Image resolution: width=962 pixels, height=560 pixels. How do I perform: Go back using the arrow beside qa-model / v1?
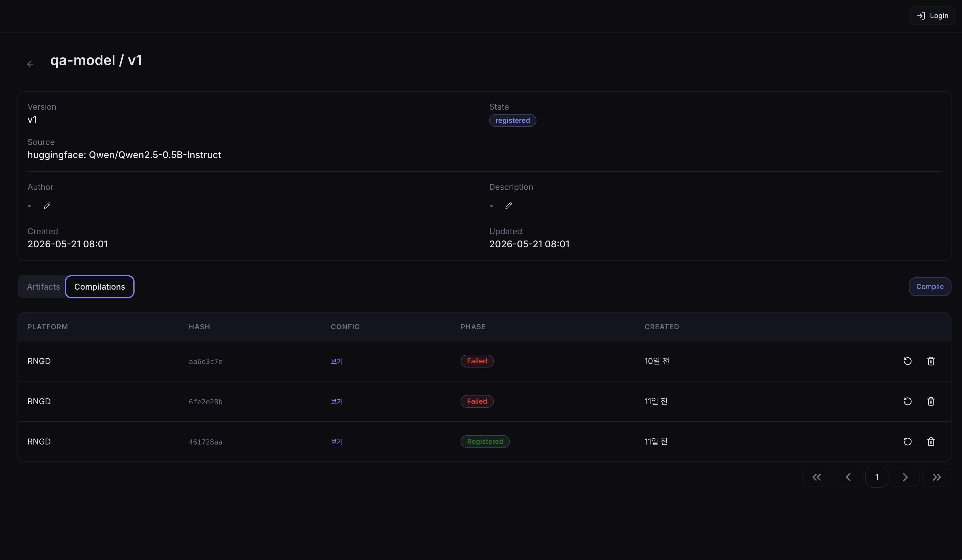pyautogui.click(x=31, y=64)
